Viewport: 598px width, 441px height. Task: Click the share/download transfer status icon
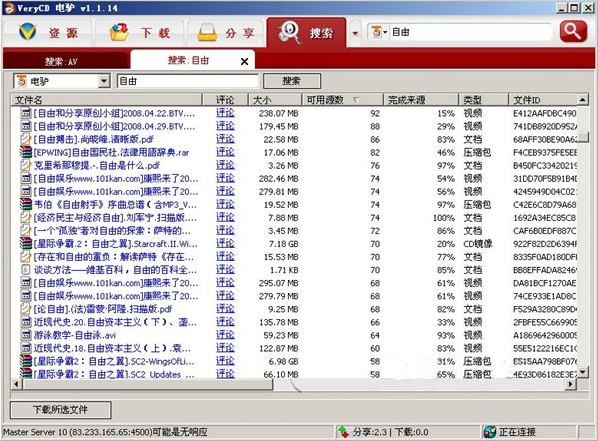[344, 432]
